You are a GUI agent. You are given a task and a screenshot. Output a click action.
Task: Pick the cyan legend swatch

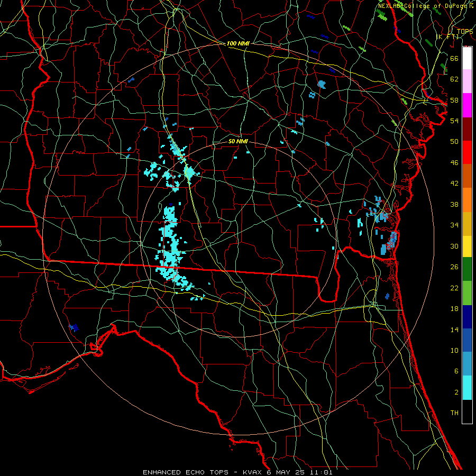(x=467, y=388)
